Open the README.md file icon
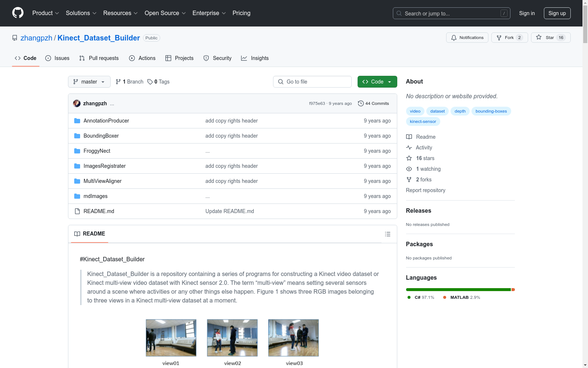The image size is (588, 368). tap(77, 211)
